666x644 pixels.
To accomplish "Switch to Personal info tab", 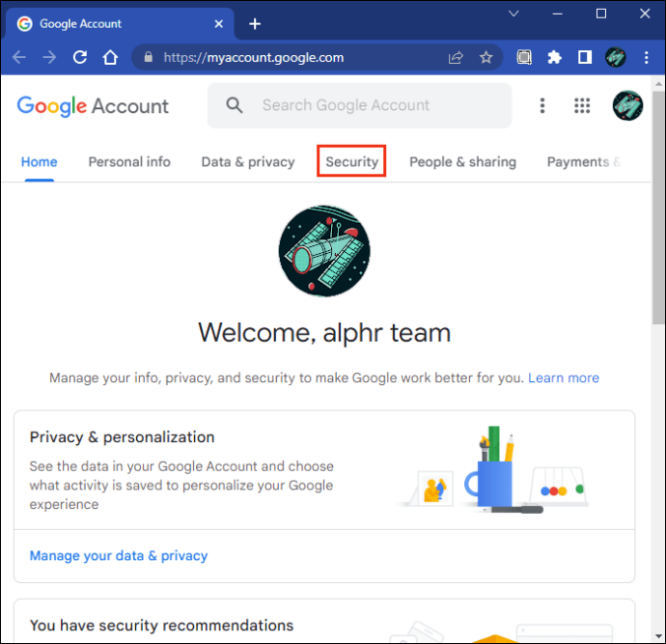I will (129, 162).
